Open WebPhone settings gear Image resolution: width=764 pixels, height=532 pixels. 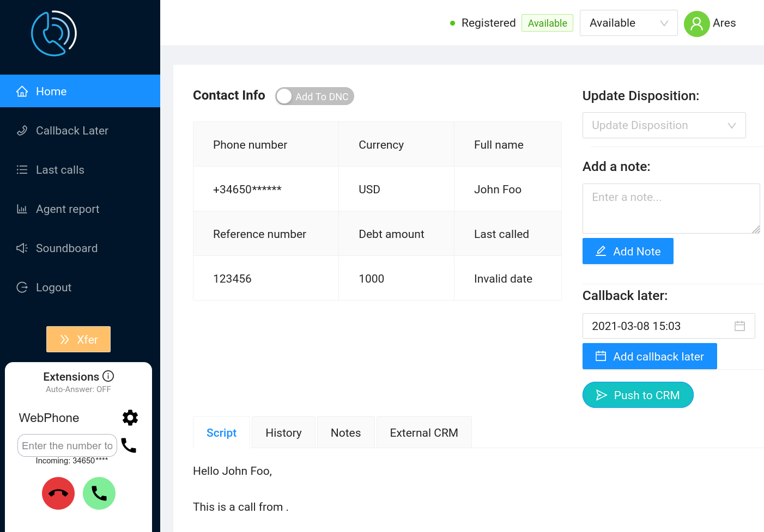coord(130,418)
